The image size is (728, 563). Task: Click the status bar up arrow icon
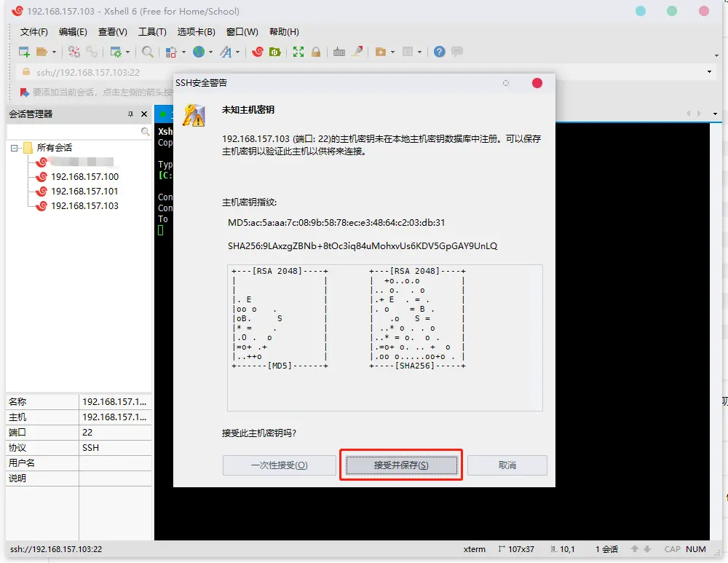click(635, 549)
